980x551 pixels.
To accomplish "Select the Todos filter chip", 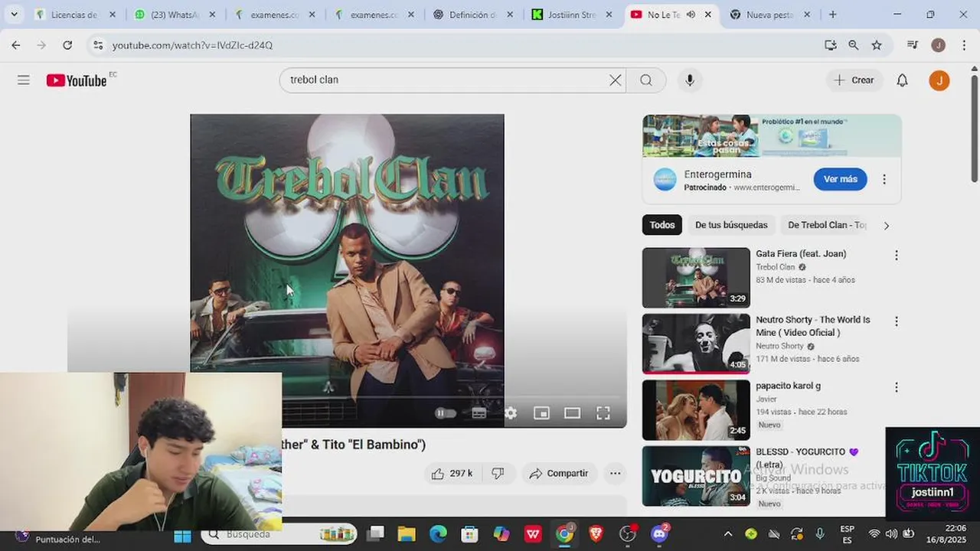I will [x=662, y=225].
